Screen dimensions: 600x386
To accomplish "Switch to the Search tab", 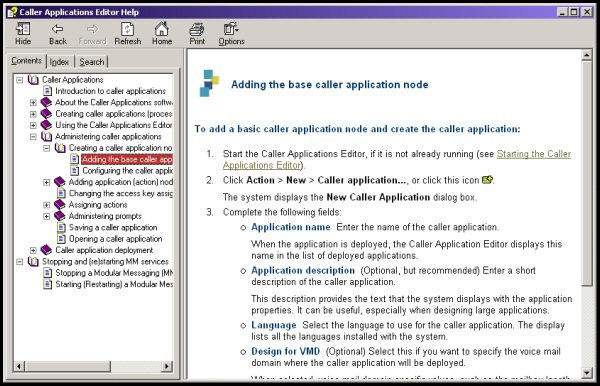I will point(92,62).
